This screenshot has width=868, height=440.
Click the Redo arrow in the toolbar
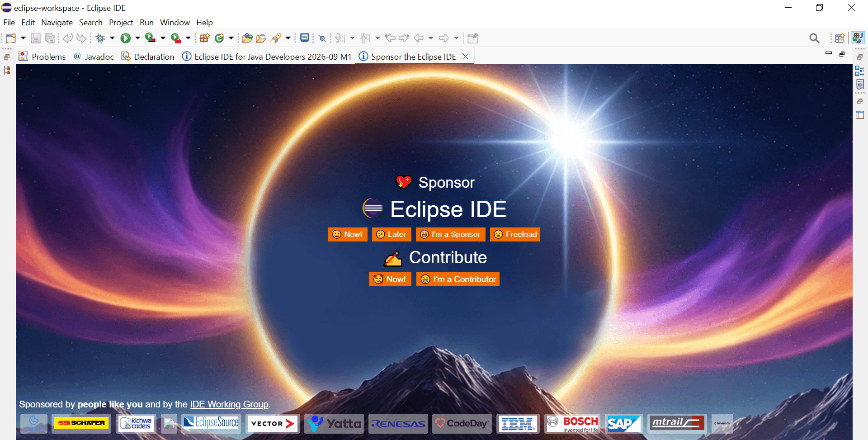pyautogui.click(x=81, y=38)
